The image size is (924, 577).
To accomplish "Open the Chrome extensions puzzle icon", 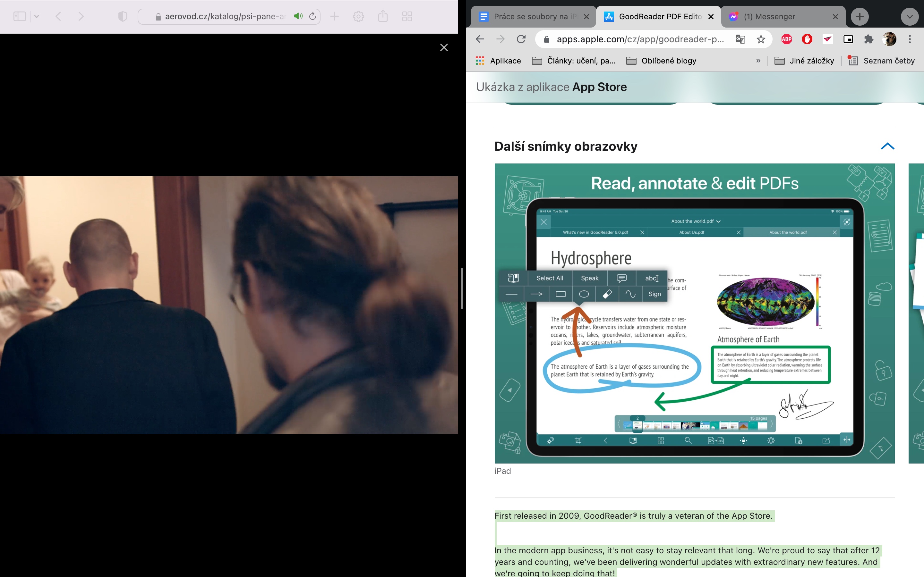I will click(x=868, y=39).
